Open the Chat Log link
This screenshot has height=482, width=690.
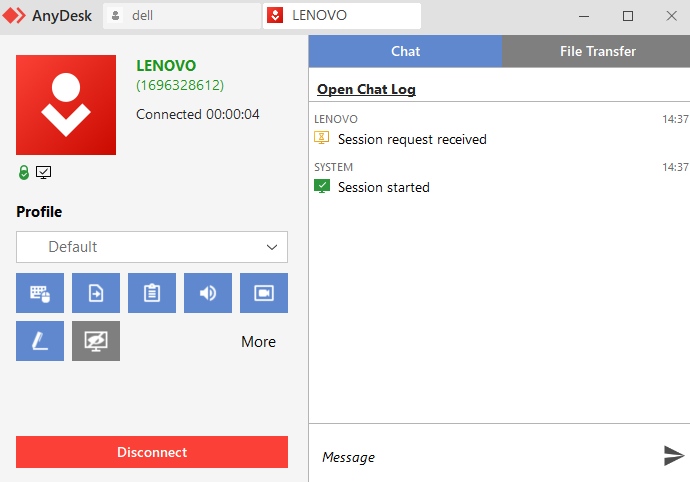(x=366, y=89)
